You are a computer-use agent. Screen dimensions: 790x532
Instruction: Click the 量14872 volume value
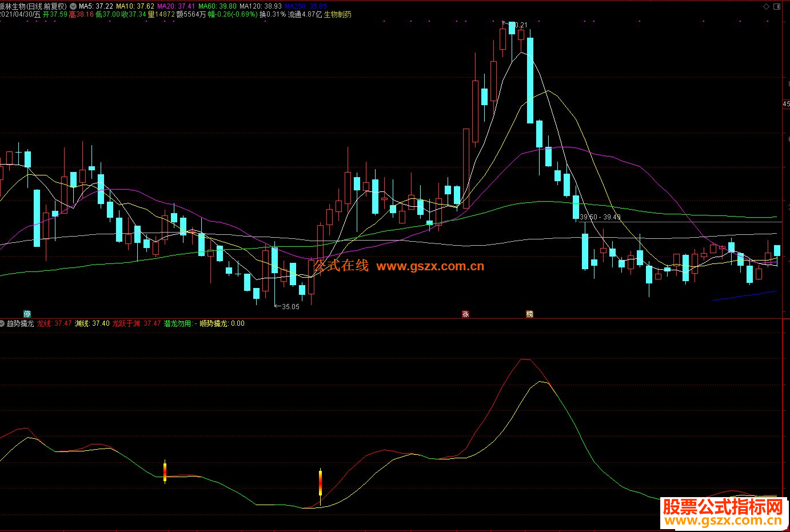click(x=161, y=14)
